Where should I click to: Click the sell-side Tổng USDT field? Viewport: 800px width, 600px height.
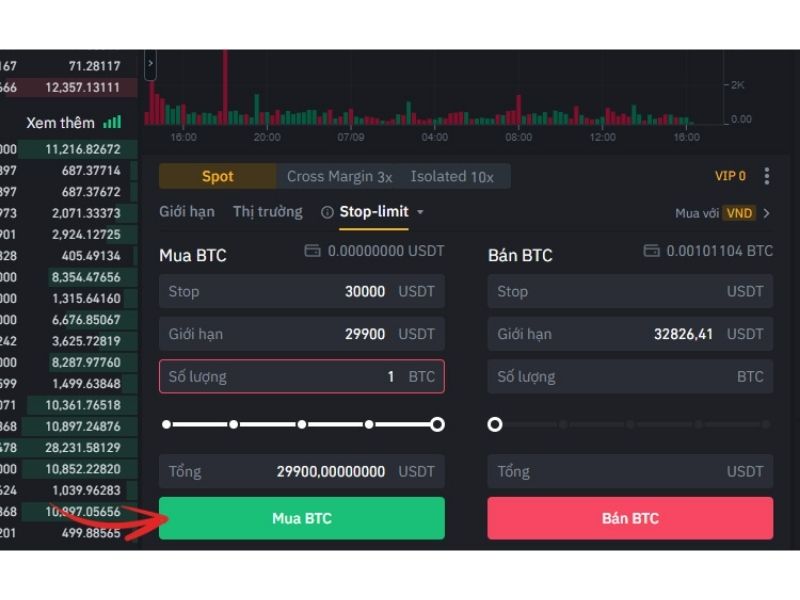pyautogui.click(x=630, y=471)
